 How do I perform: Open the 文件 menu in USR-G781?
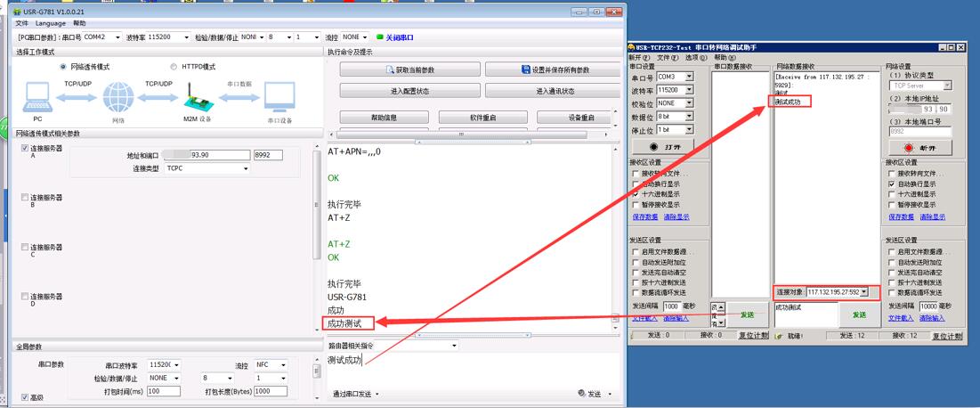pyautogui.click(x=22, y=23)
